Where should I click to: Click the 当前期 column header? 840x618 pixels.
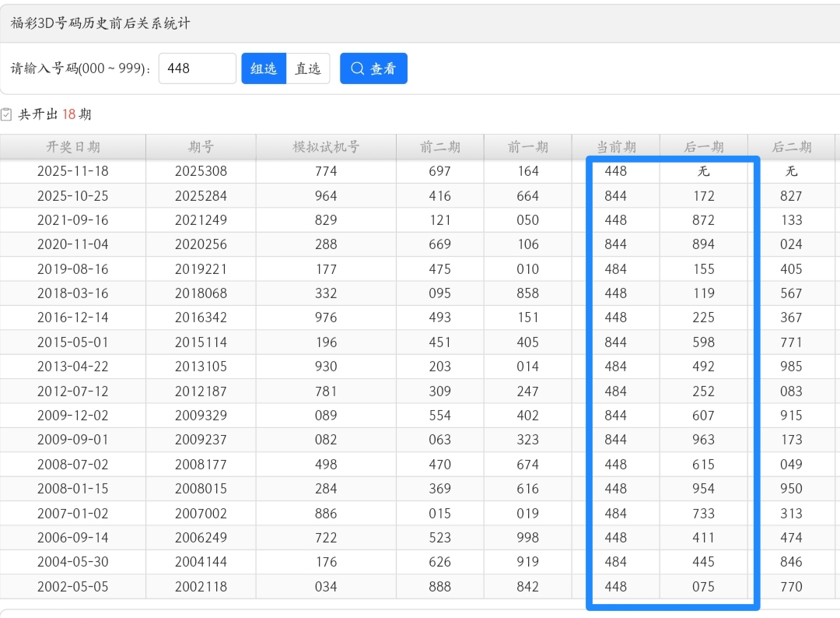tap(615, 147)
